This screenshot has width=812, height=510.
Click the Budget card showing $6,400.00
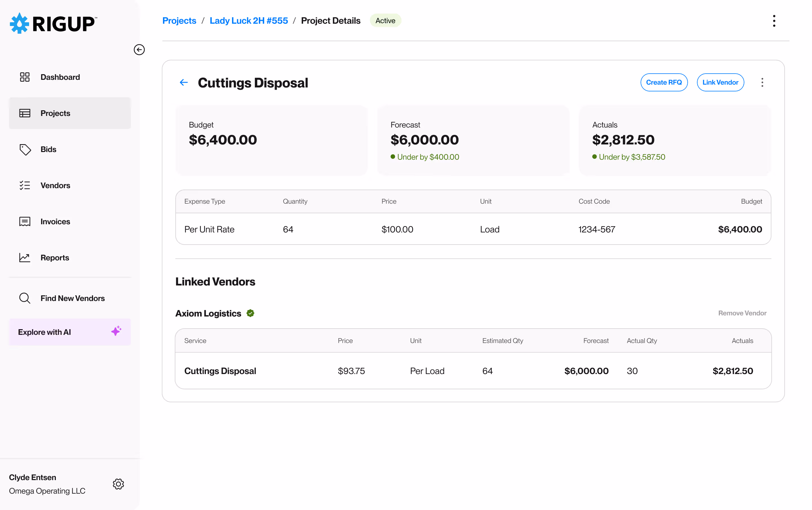coord(271,141)
